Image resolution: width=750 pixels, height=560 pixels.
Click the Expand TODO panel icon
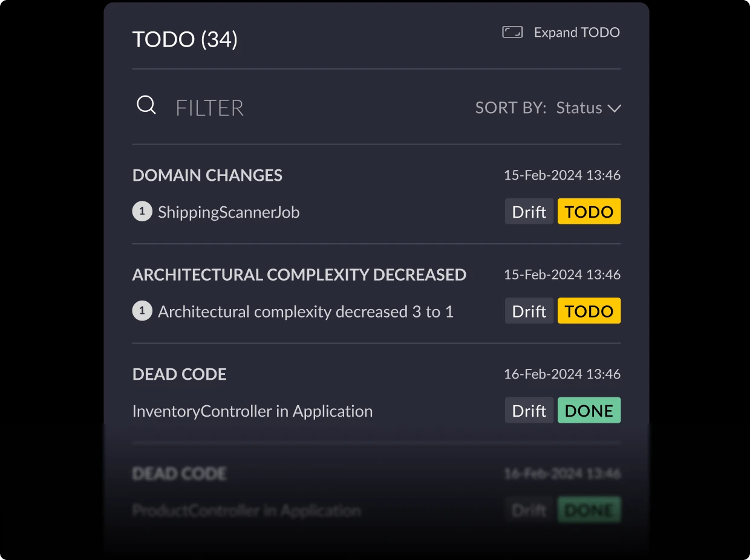click(512, 32)
